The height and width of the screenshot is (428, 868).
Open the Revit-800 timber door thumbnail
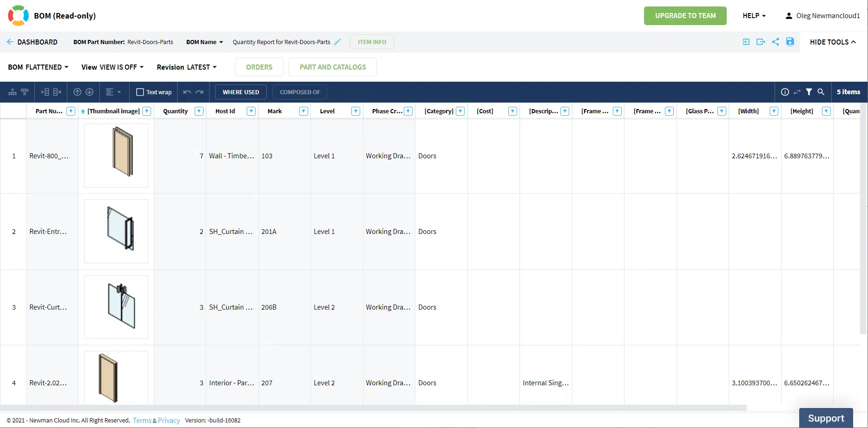[116, 156]
